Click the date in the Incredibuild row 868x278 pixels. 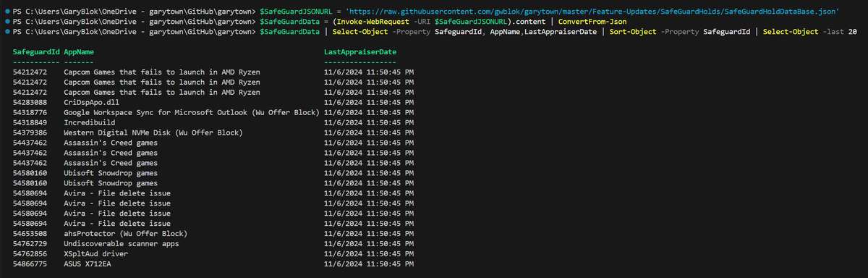(370, 123)
